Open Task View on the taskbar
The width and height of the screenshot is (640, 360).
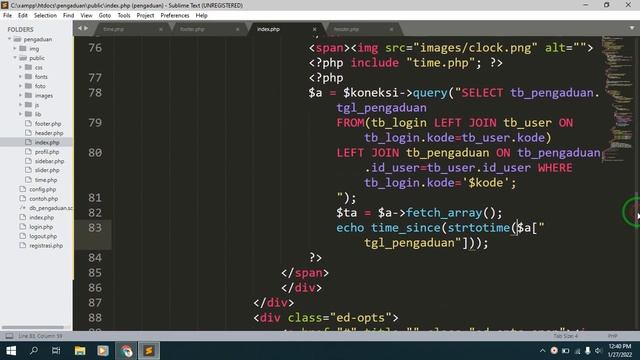tap(56, 351)
